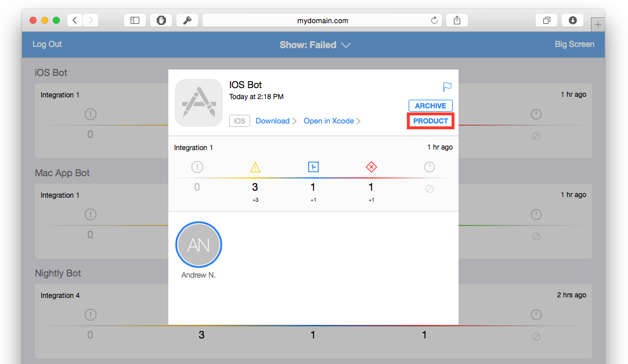Viewport: 628px width, 364px height.
Task: Switch to Big Screen view
Action: point(575,44)
